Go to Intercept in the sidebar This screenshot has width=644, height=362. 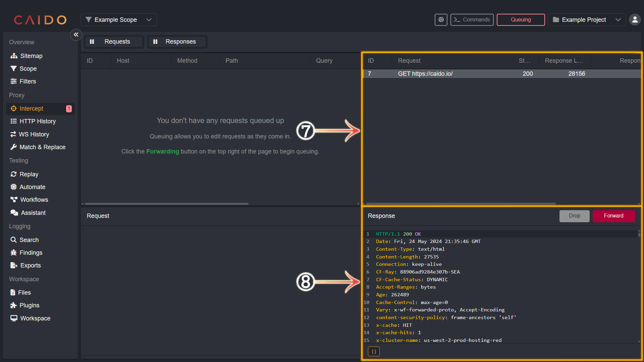40,109
